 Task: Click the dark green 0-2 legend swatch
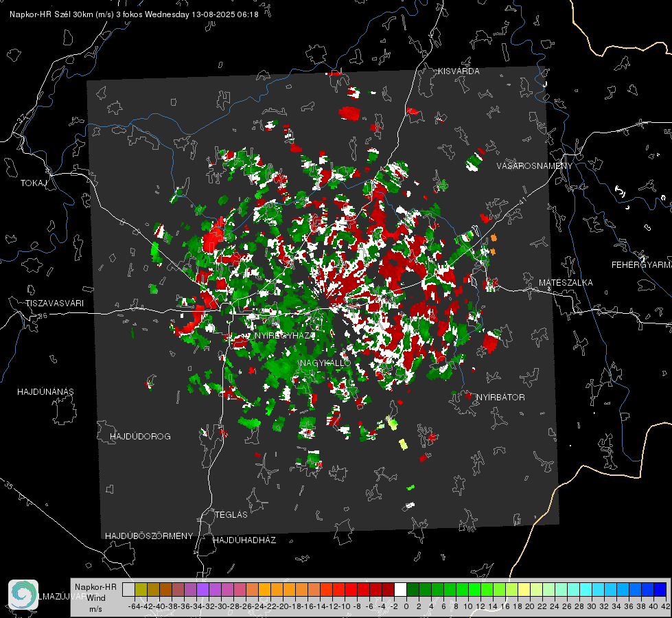pos(413,589)
